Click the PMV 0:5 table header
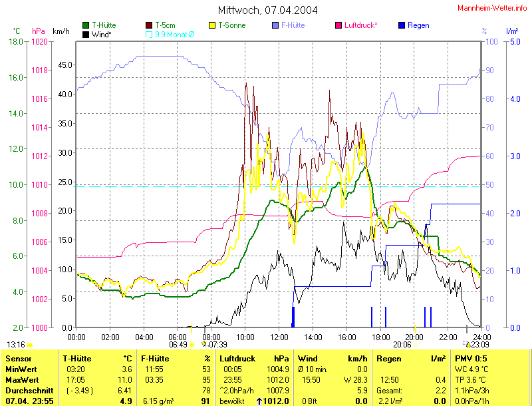 [x=469, y=359]
